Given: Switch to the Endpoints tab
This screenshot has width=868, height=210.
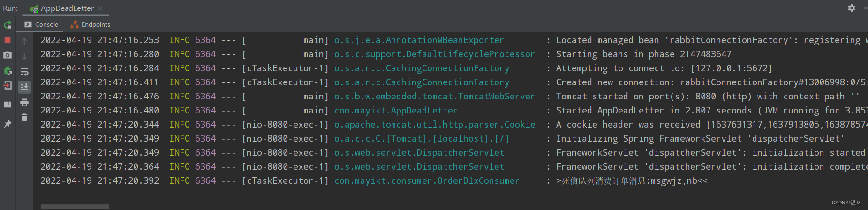Looking at the screenshot, I should coord(91,24).
